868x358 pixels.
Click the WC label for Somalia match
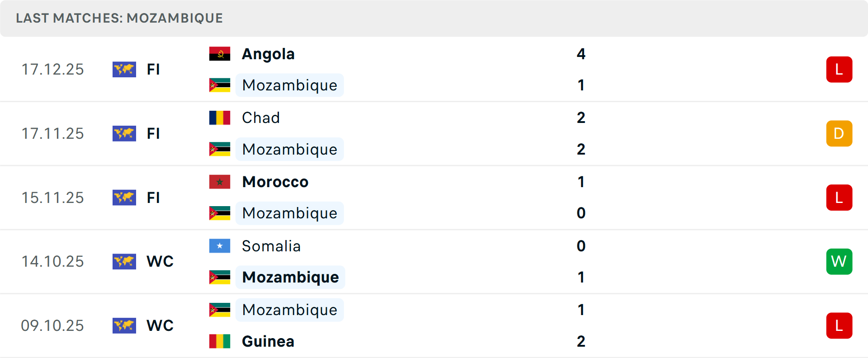tap(160, 261)
